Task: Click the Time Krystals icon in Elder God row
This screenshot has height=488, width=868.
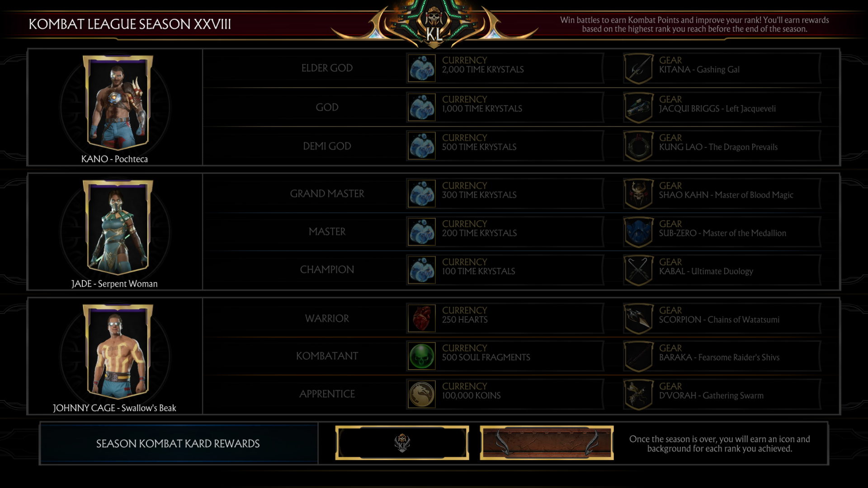Action: point(421,68)
